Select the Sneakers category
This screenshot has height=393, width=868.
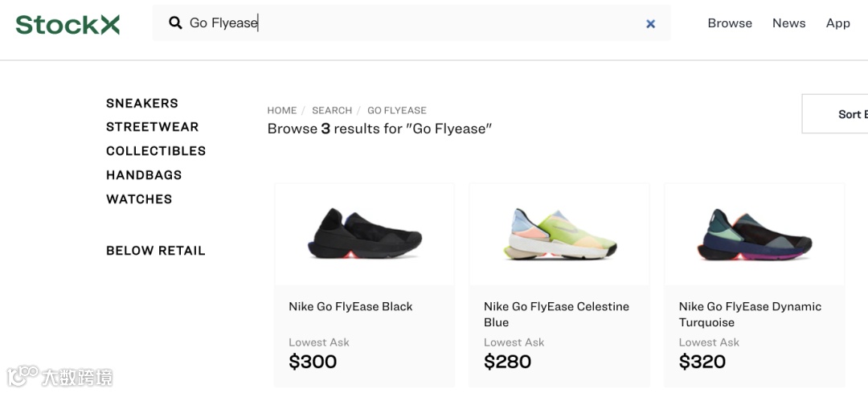click(142, 103)
